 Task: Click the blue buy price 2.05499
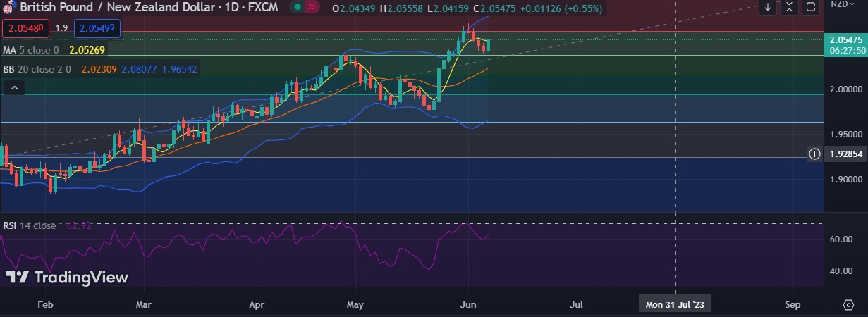click(98, 29)
